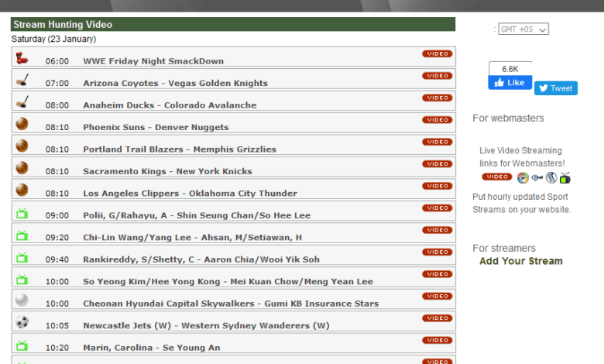Image resolution: width=604 pixels, height=364 pixels.
Task: Click VIDEO badge for WWE Friday Night SmackDown
Action: (438, 53)
